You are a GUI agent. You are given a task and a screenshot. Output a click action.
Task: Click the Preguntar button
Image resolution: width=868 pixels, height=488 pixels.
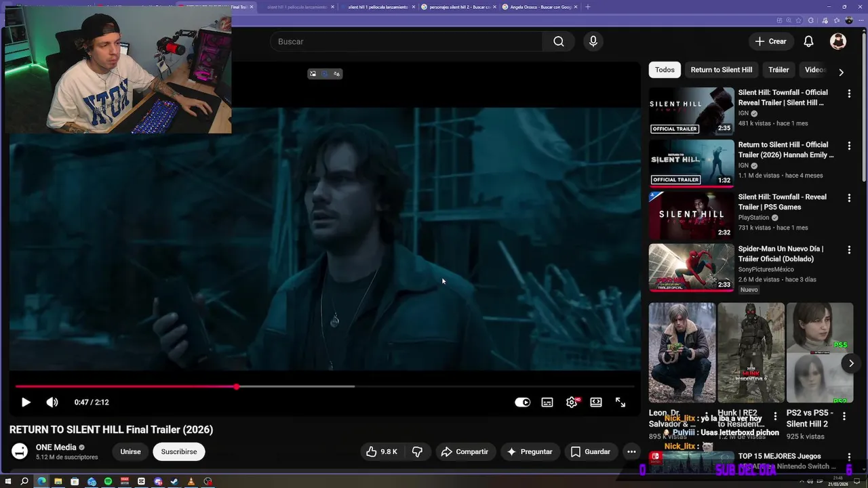(x=530, y=451)
